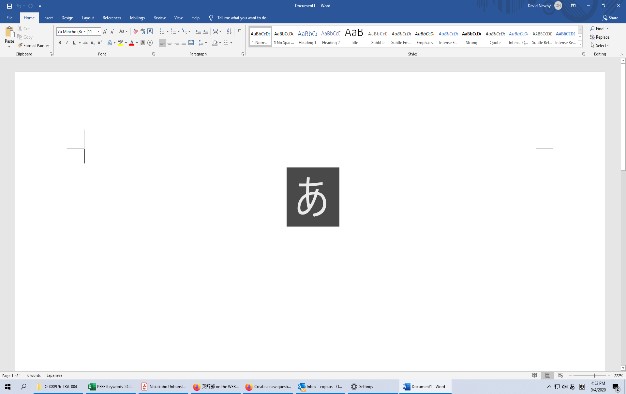Open the Select dropdown in Editing

tap(599, 46)
